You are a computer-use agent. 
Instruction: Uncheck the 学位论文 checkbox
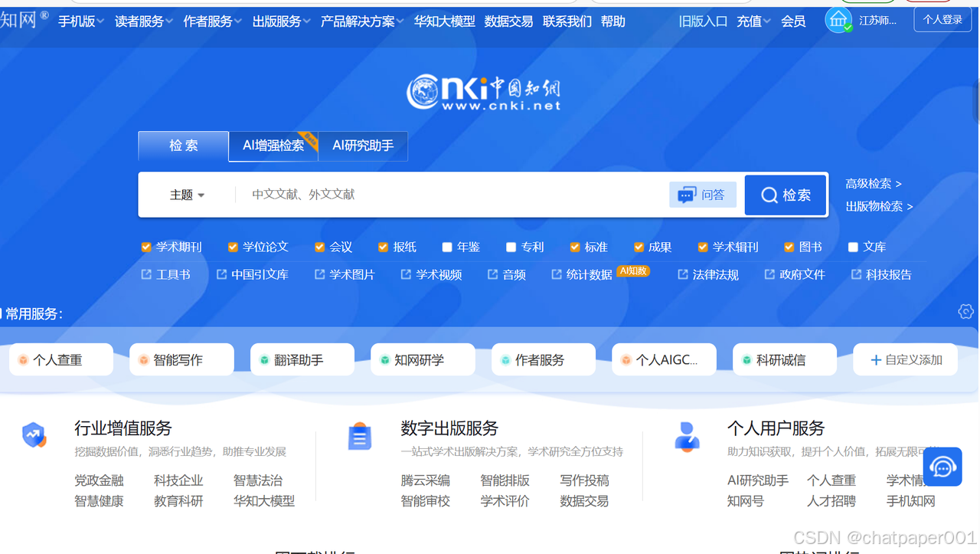(x=233, y=247)
